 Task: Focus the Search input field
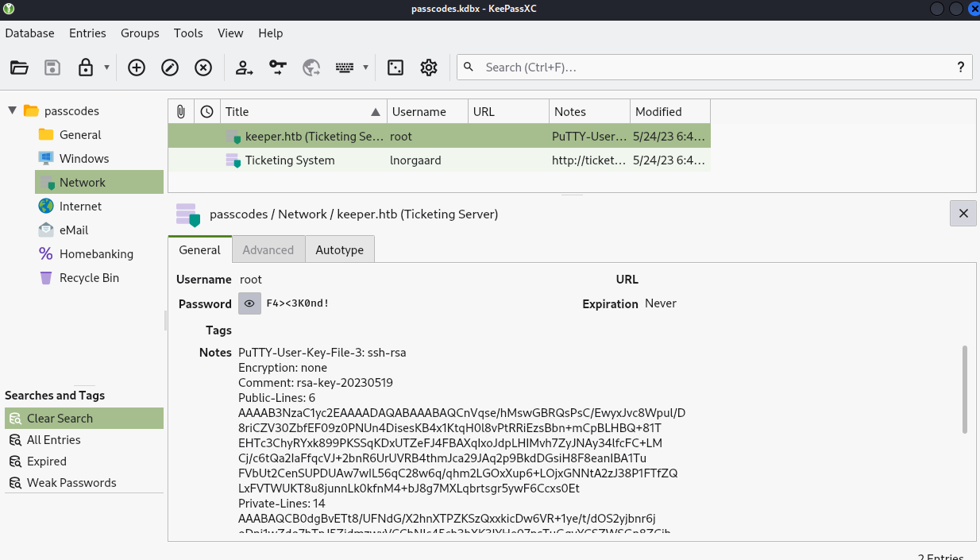click(x=715, y=68)
